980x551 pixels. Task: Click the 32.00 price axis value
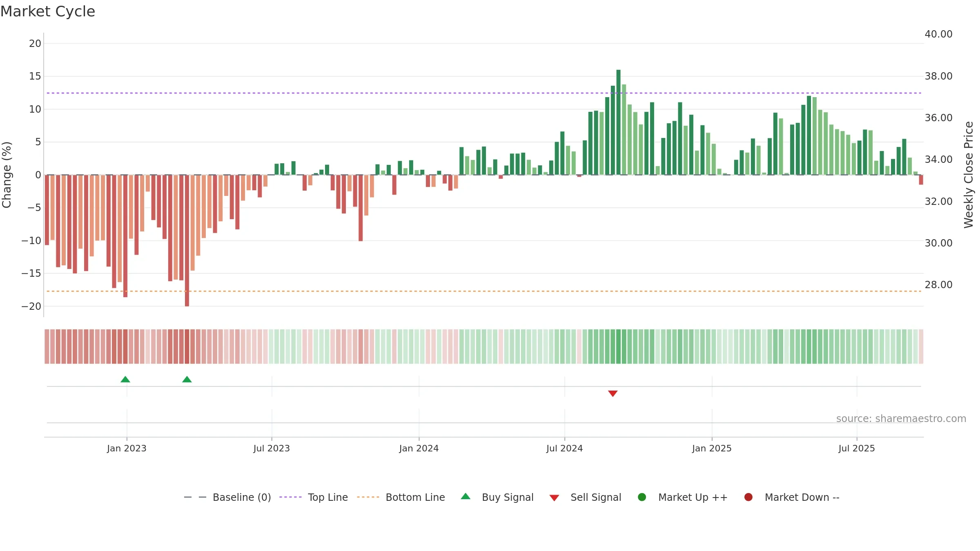coord(938,202)
